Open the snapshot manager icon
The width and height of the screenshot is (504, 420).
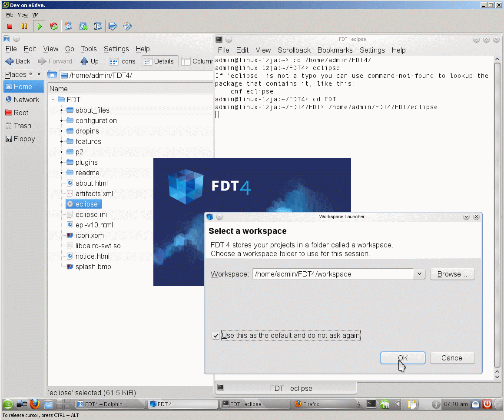[x=98, y=27]
